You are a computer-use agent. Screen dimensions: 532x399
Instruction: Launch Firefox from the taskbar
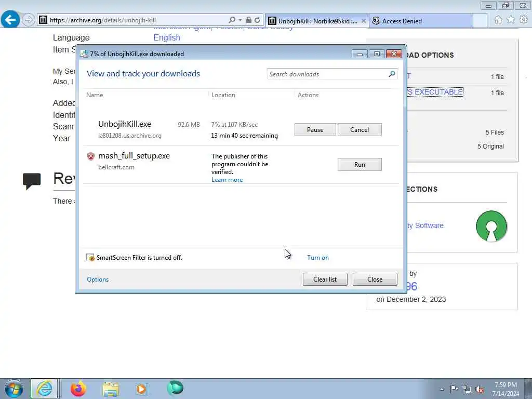point(78,389)
